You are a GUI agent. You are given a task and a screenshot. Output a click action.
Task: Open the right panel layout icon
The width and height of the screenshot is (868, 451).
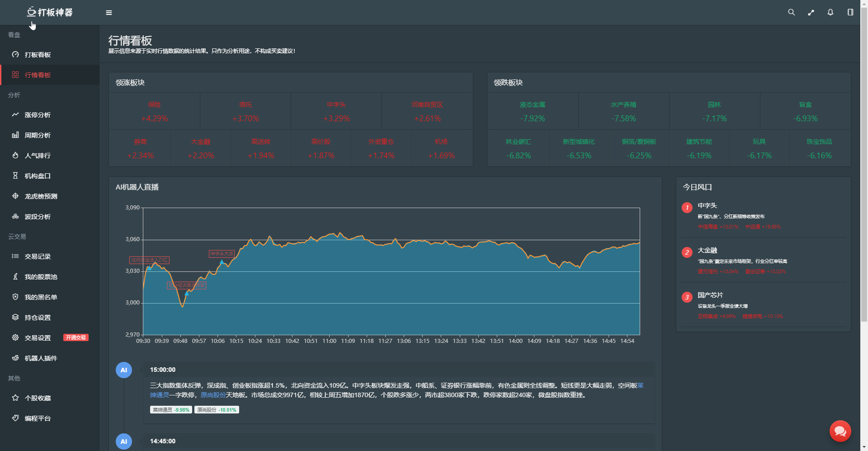850,13
